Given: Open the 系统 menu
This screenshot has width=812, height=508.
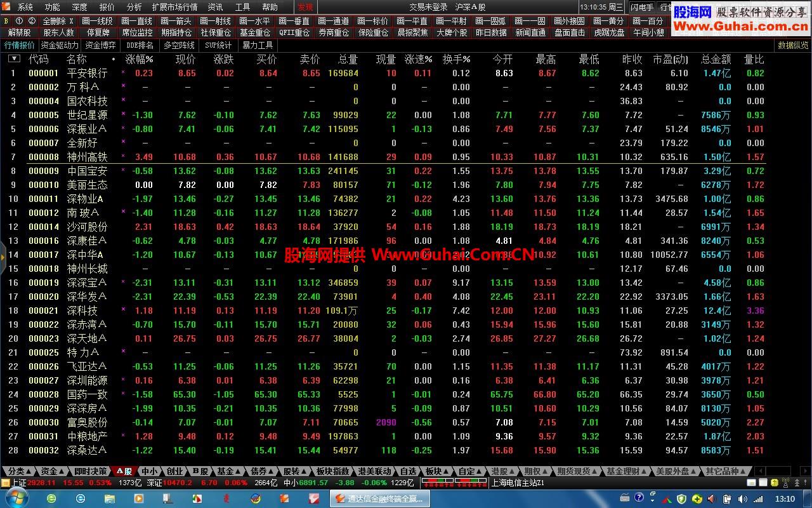Looking at the screenshot, I should pos(25,7).
